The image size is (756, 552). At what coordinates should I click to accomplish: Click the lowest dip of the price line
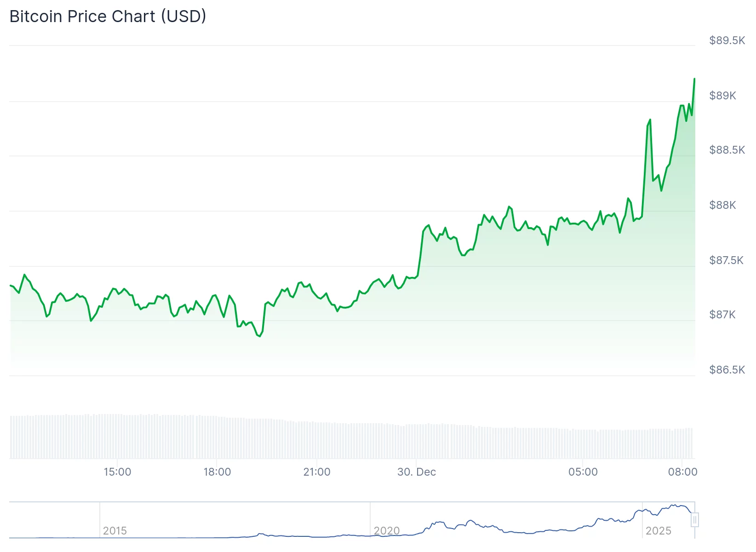click(x=259, y=337)
